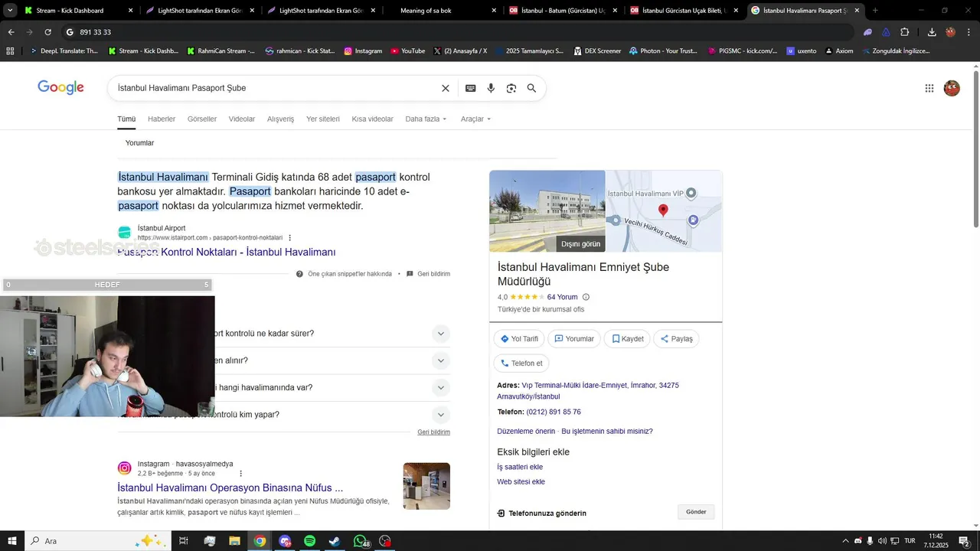Open the YouTube bookmark
The width and height of the screenshot is (980, 551).
[x=408, y=51]
